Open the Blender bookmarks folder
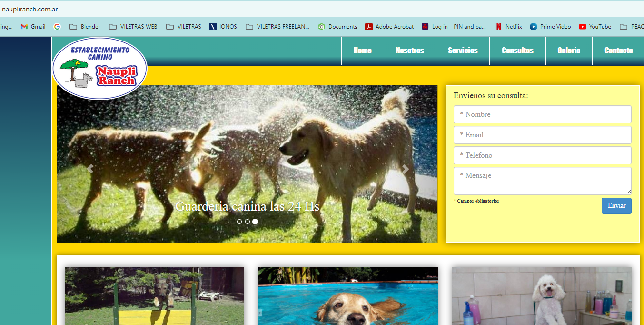This screenshot has width=644, height=325. coord(85,27)
